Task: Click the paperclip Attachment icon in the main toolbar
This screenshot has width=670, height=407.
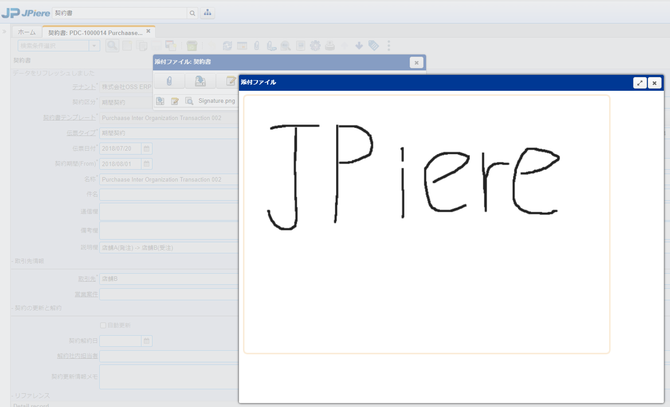Action: tap(256, 46)
